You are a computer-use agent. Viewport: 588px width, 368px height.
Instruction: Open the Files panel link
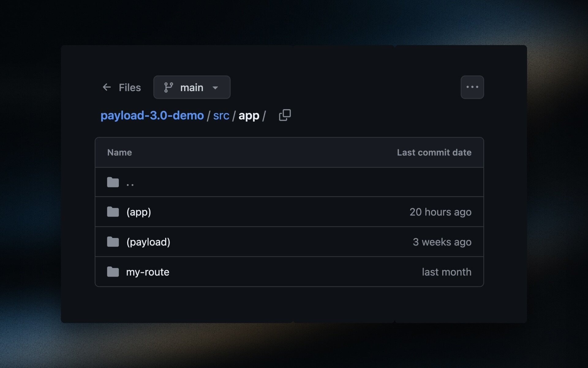[x=130, y=88]
